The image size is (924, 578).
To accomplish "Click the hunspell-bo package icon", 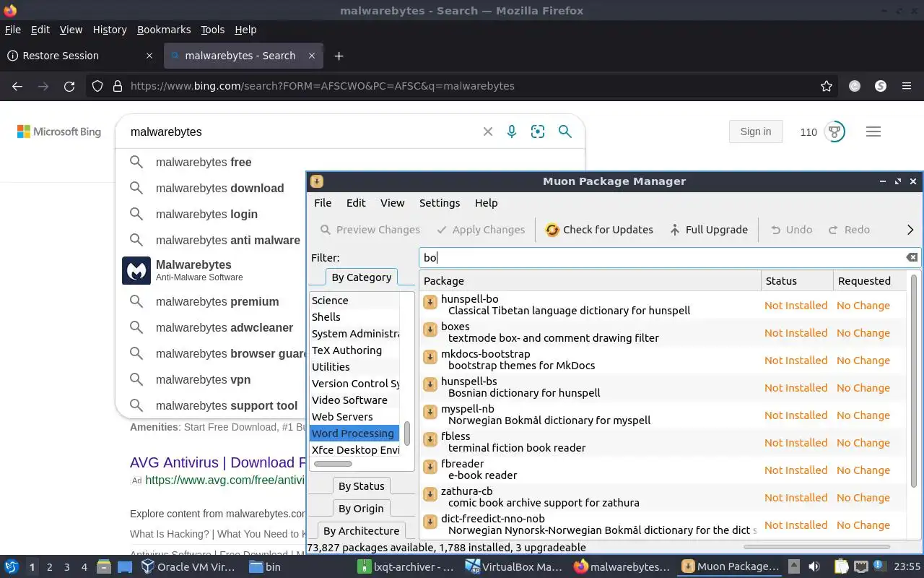I will click(x=430, y=301).
